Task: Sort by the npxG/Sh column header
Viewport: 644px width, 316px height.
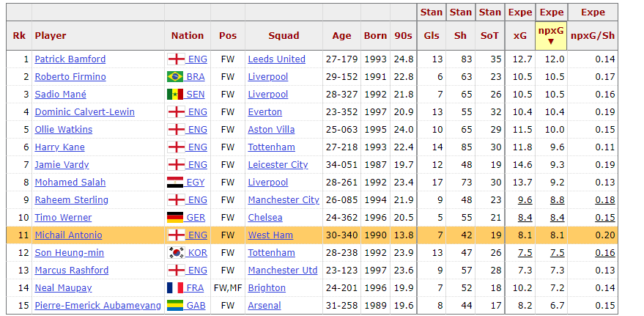Action: click(x=593, y=36)
